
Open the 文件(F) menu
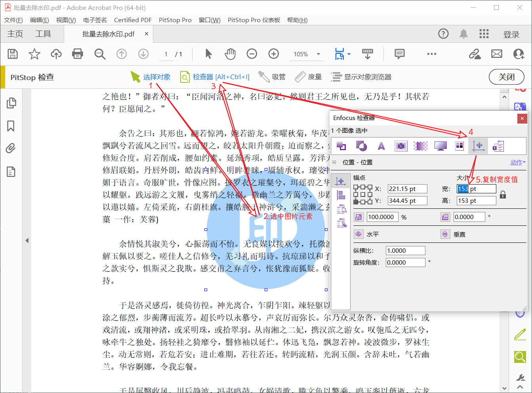point(13,20)
